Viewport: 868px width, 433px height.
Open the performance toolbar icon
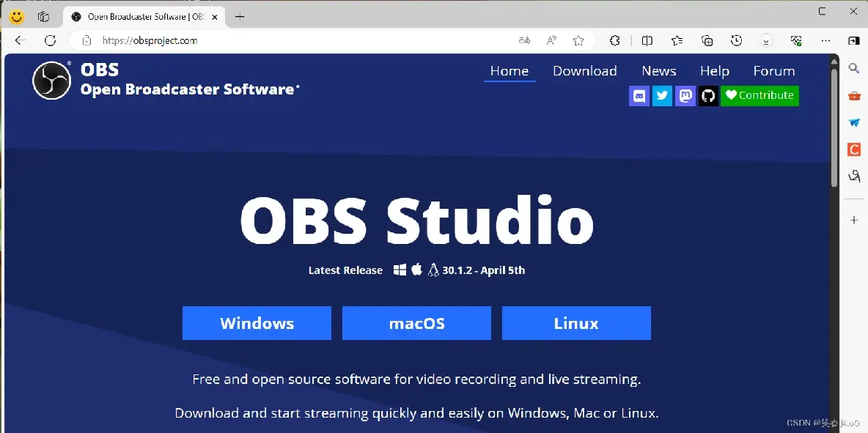click(796, 40)
